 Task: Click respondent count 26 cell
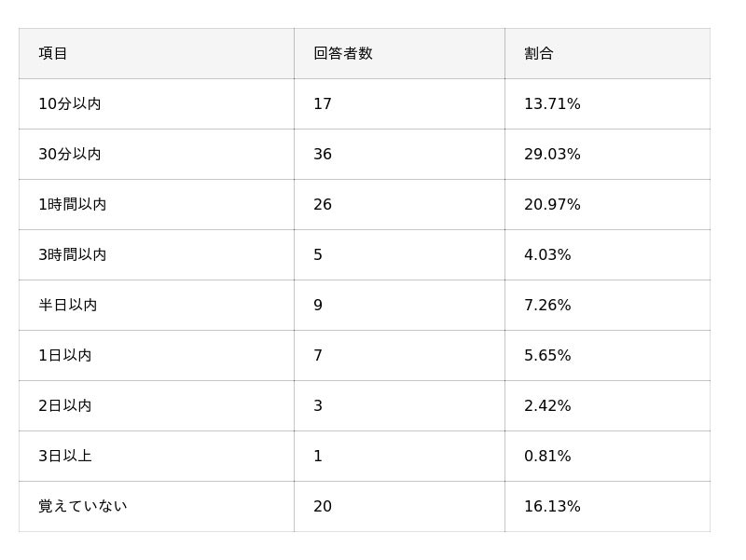[323, 205]
